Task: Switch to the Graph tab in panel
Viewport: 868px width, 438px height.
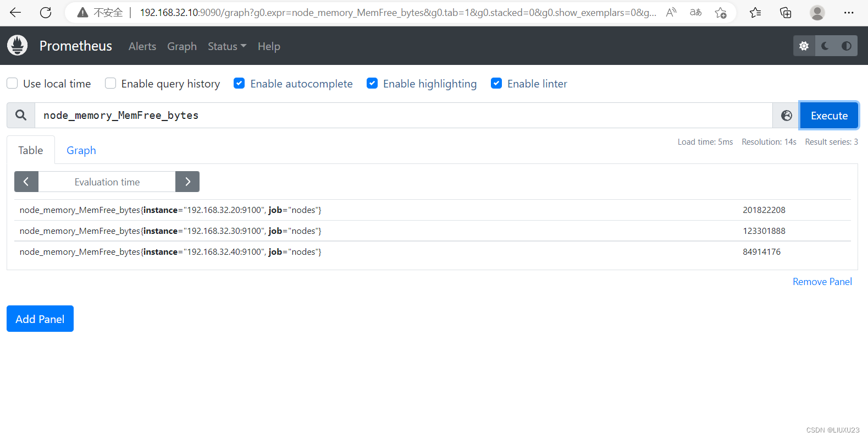Action: coord(81,150)
